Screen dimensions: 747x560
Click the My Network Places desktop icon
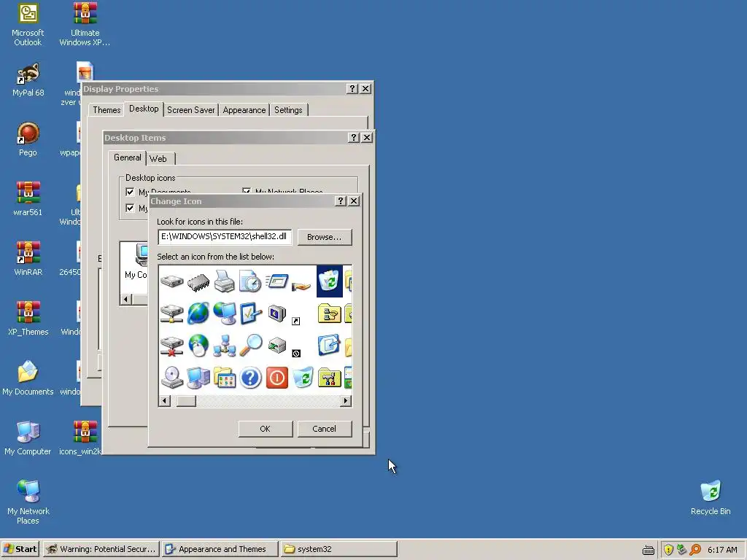(x=28, y=502)
